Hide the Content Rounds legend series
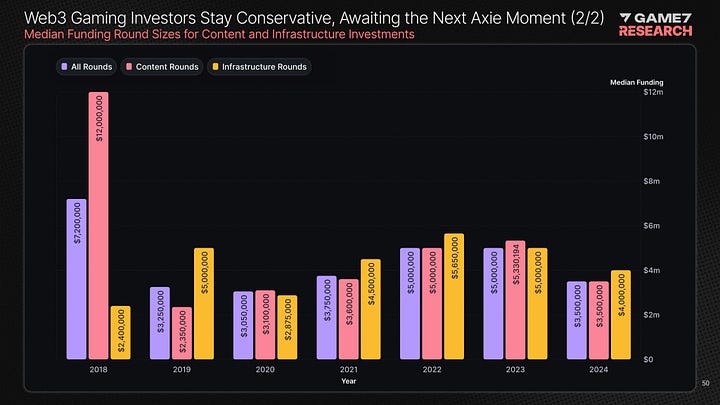The image size is (720, 405). pos(162,67)
